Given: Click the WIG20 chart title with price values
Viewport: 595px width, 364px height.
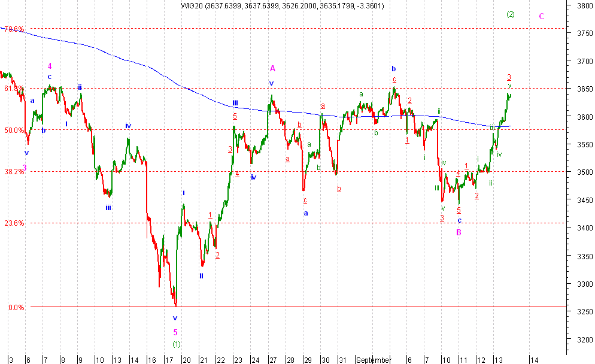Looking at the screenshot, I should [283, 6].
